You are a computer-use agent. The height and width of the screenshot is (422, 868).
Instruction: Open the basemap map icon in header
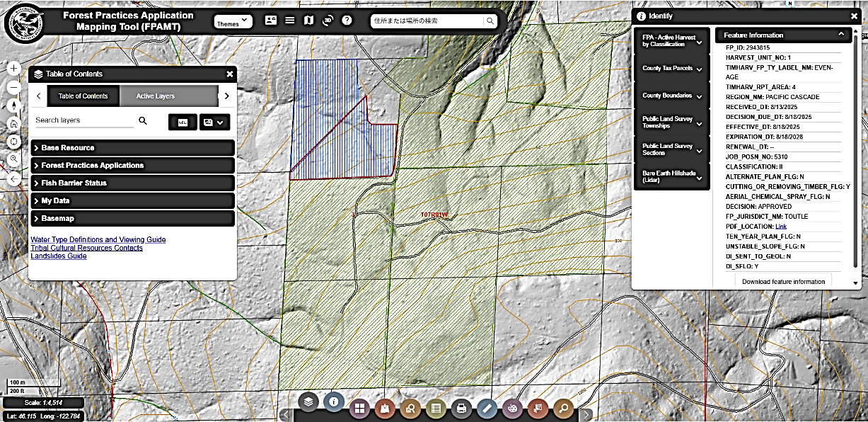pos(308,21)
